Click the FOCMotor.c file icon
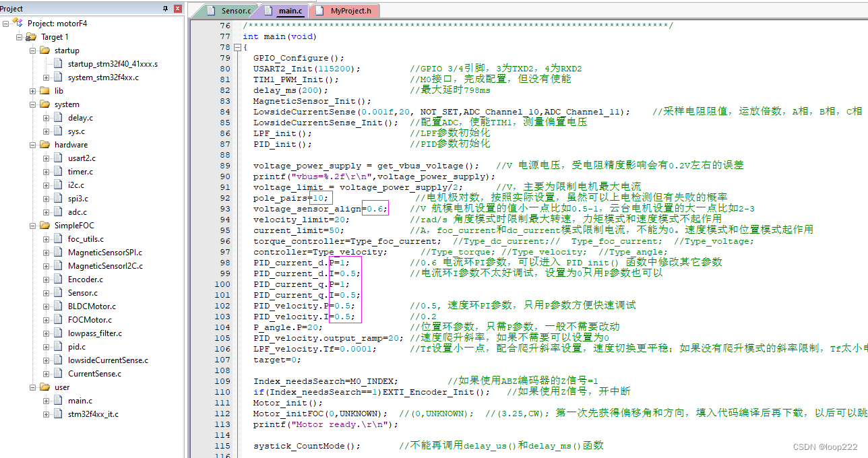Viewport: 868px width, 458px height. tap(59, 320)
